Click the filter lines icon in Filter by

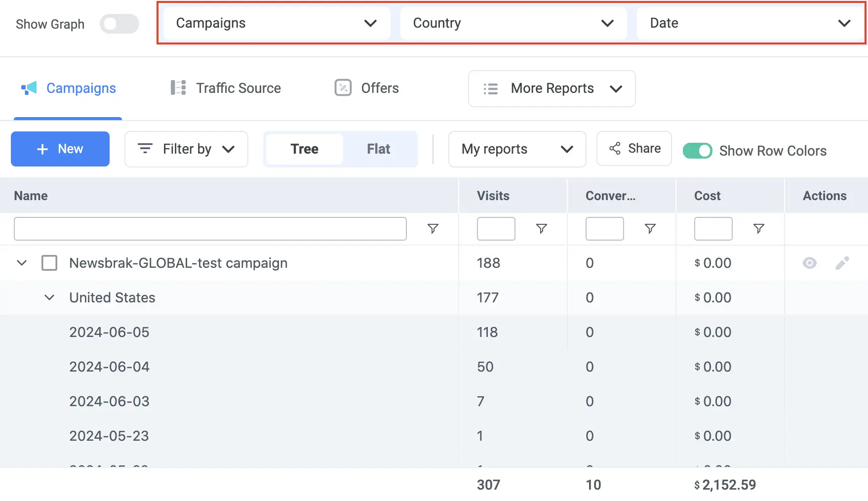pyautogui.click(x=145, y=148)
